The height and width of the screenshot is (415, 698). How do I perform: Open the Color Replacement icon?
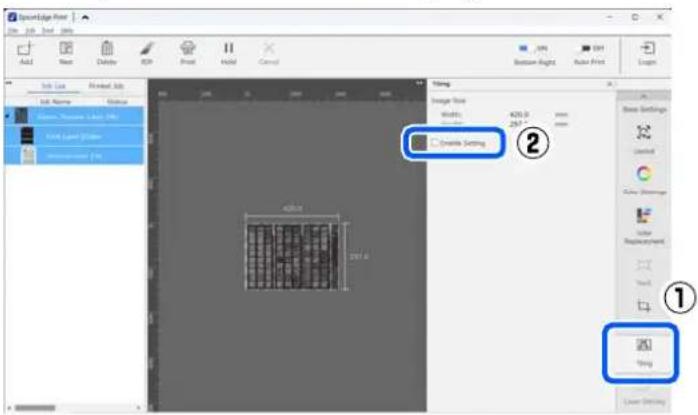[x=644, y=216]
